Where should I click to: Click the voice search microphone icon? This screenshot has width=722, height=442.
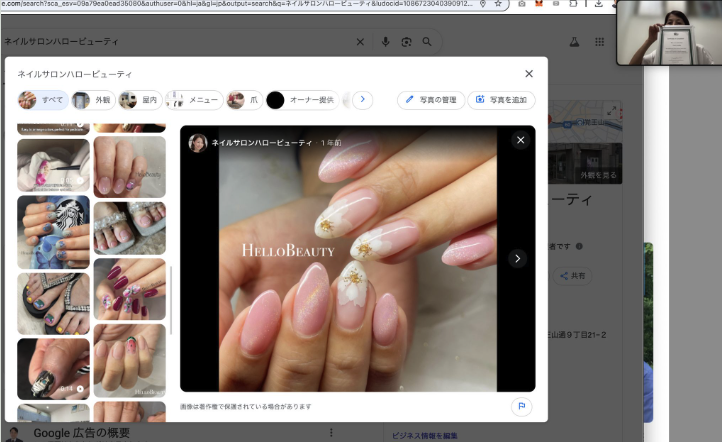(386, 42)
